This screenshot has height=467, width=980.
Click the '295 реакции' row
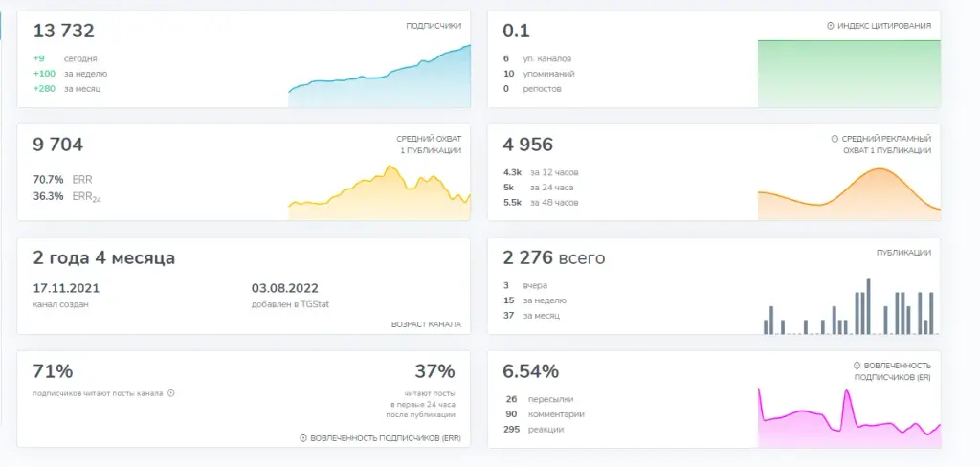533,430
